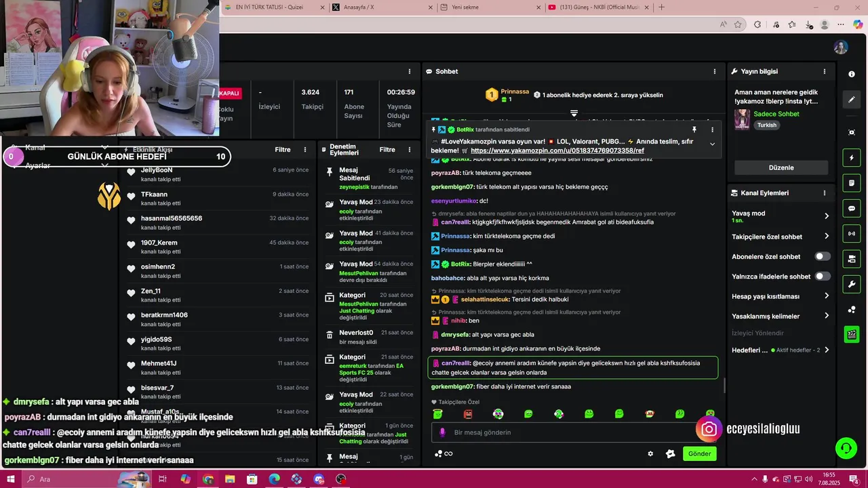Screen dimensions: 868x488
Task: Open Kanal Eylemleri panel three-dot menu
Action: pos(825,193)
